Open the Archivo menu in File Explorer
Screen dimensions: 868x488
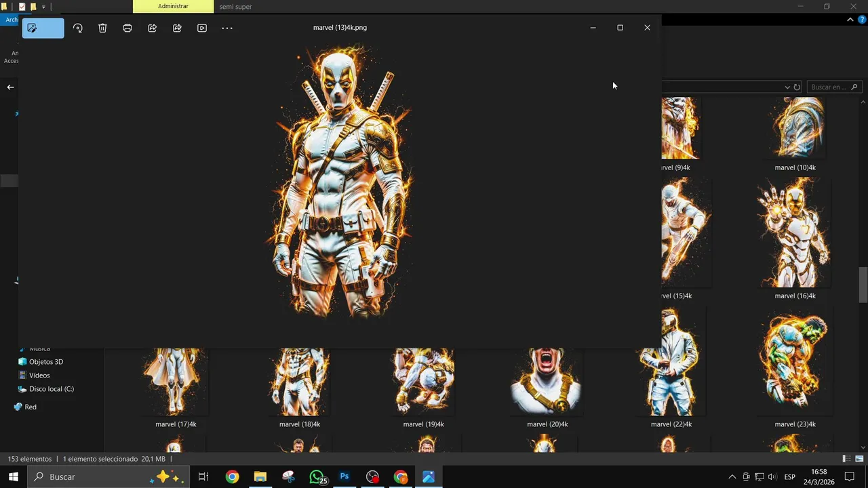pyautogui.click(x=11, y=20)
